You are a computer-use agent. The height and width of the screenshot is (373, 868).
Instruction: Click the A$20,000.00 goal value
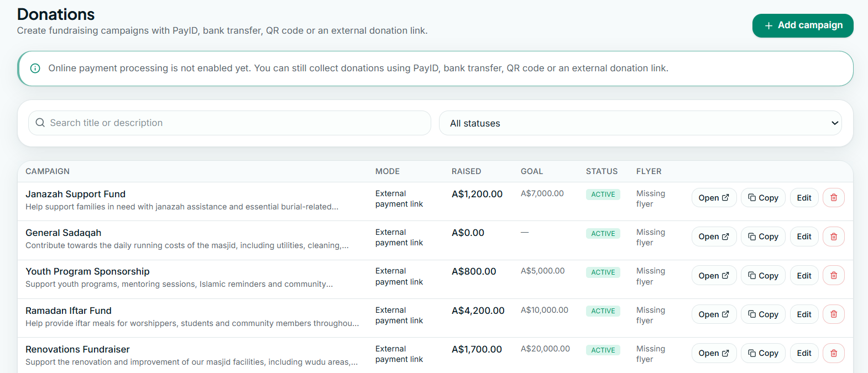click(545, 349)
